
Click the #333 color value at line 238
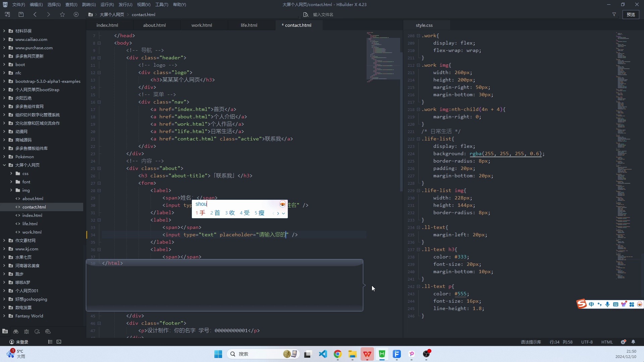pyautogui.click(x=460, y=257)
